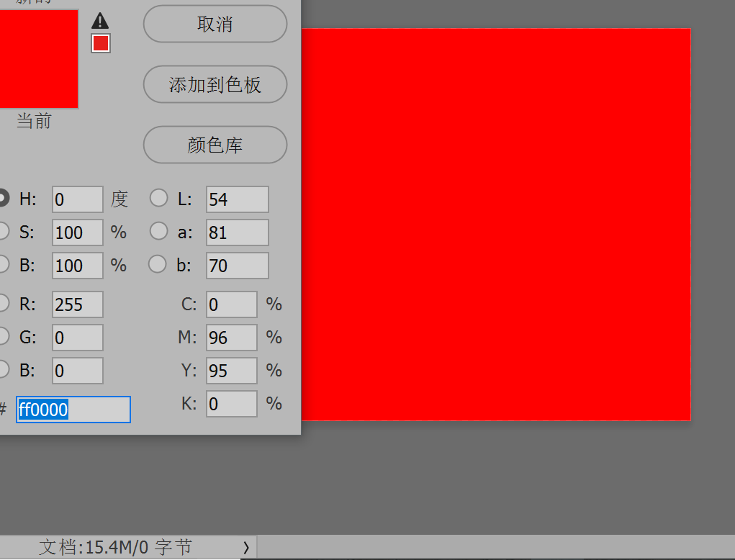The height and width of the screenshot is (560, 735).
Task: Click the R value field showing 255
Action: tap(77, 304)
